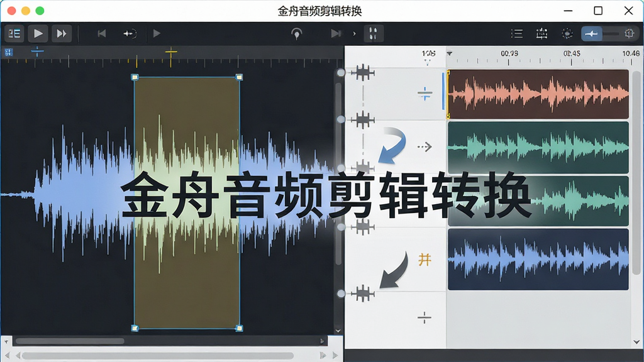644x362 pixels.
Task: Add a marker with the pin icon
Action: pyautogui.click(x=297, y=34)
